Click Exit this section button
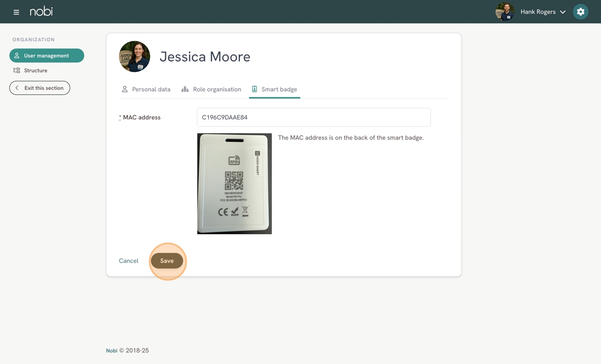Viewport: 601px width, 364px height. coord(40,88)
